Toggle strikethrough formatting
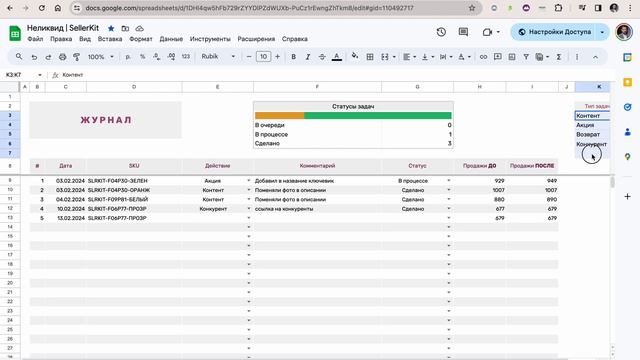 click(322, 57)
